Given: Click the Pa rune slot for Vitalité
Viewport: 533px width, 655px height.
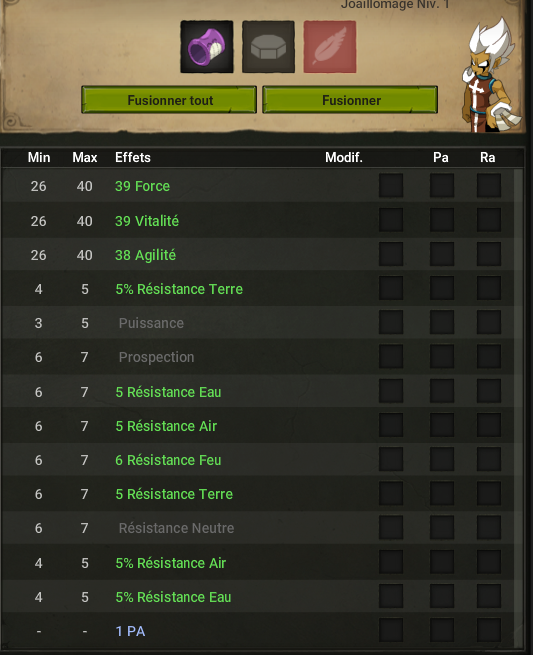Looking at the screenshot, I should pos(442,220).
